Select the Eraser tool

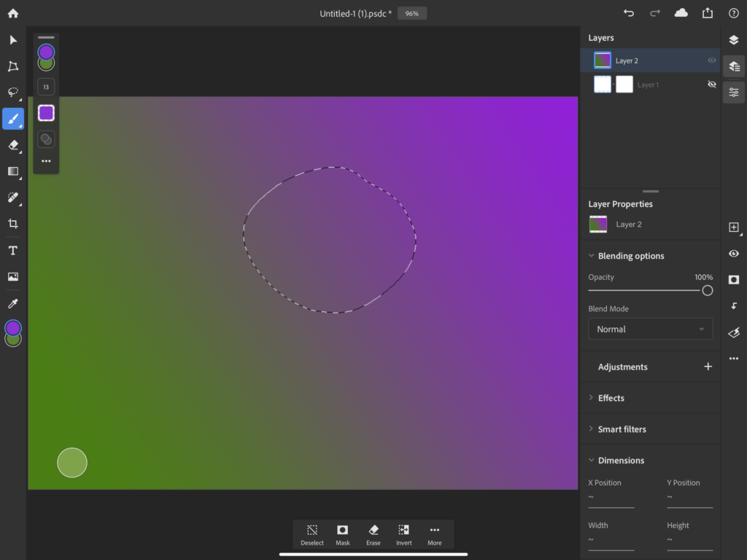12,145
